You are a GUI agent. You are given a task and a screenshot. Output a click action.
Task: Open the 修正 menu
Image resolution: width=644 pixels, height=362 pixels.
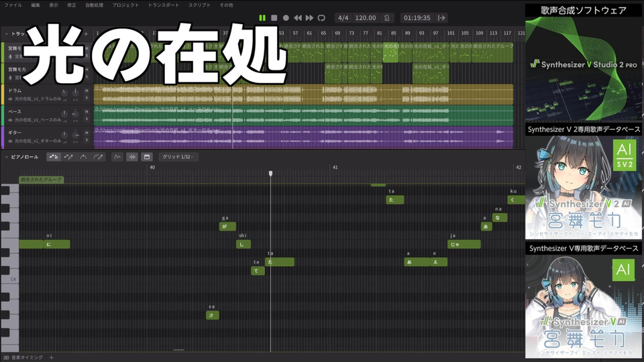coord(72,5)
